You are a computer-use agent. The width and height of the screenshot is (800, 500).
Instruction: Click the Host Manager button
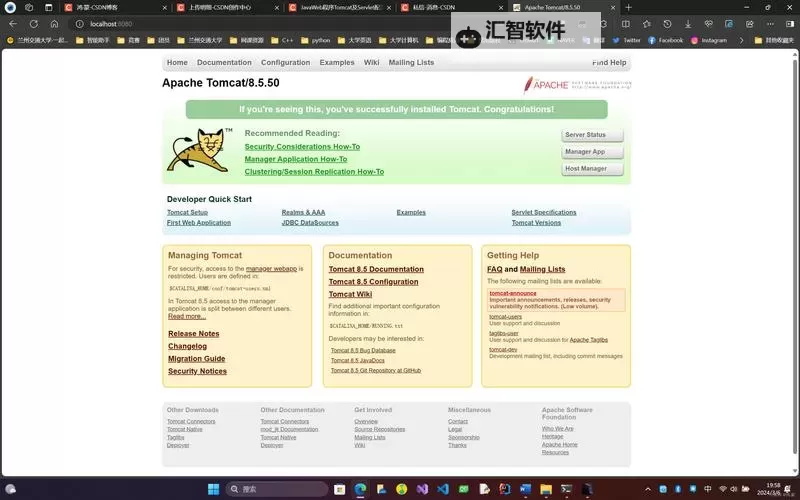pos(592,168)
